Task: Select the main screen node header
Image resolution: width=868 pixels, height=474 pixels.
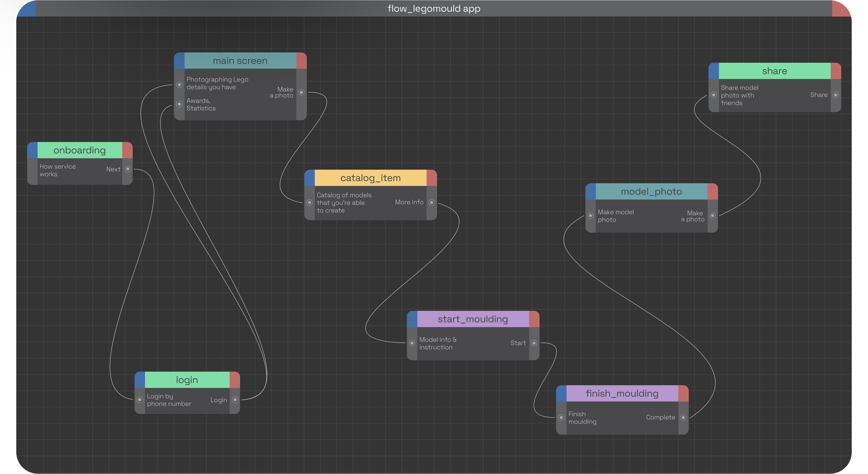Action: (x=240, y=61)
